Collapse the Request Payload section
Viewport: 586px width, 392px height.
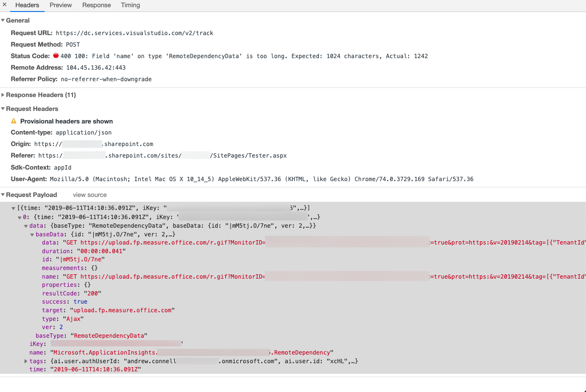[x=3, y=195]
